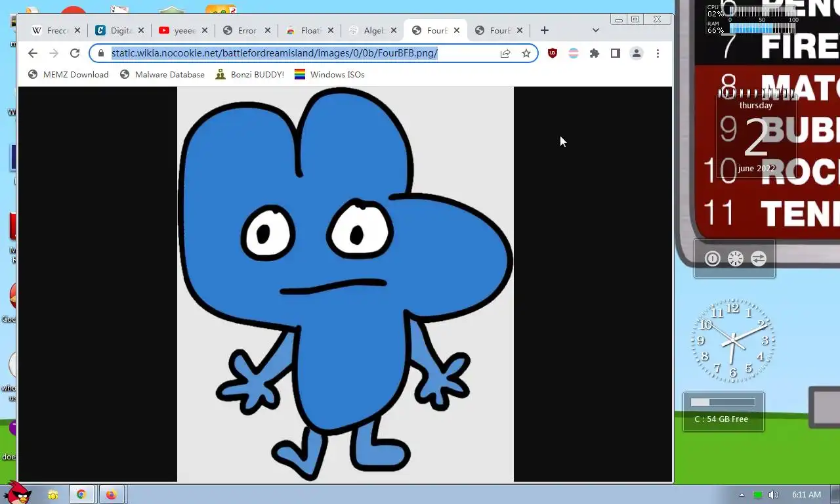Open the Extensions puzzle menu
The height and width of the screenshot is (504, 840).
coord(595,53)
